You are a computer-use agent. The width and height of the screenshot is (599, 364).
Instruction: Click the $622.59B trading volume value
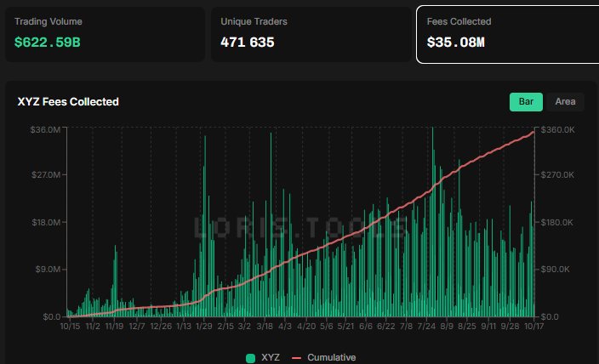click(48, 43)
